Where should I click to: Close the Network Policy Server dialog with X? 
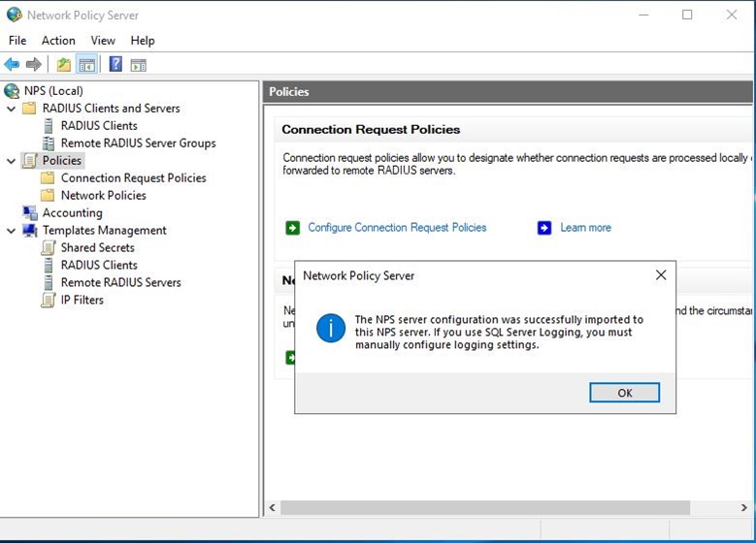661,275
